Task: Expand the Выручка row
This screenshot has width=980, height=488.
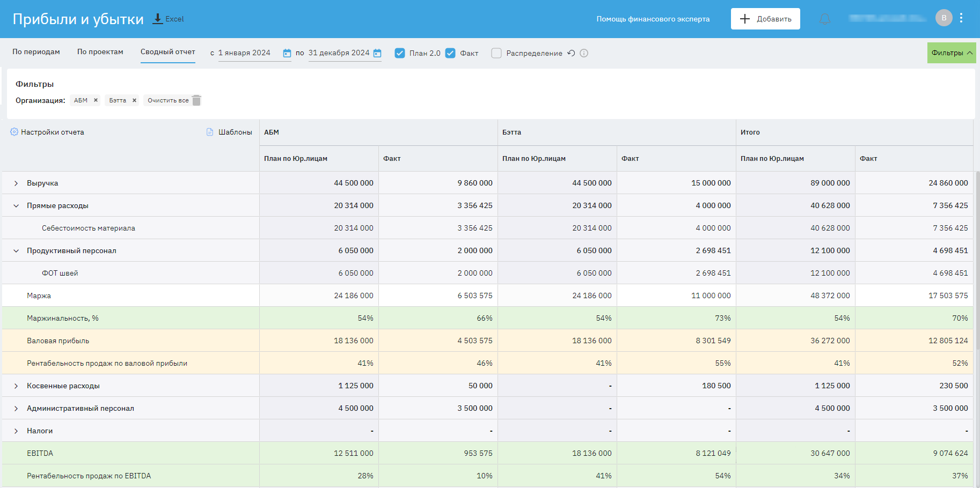Action: click(x=16, y=183)
